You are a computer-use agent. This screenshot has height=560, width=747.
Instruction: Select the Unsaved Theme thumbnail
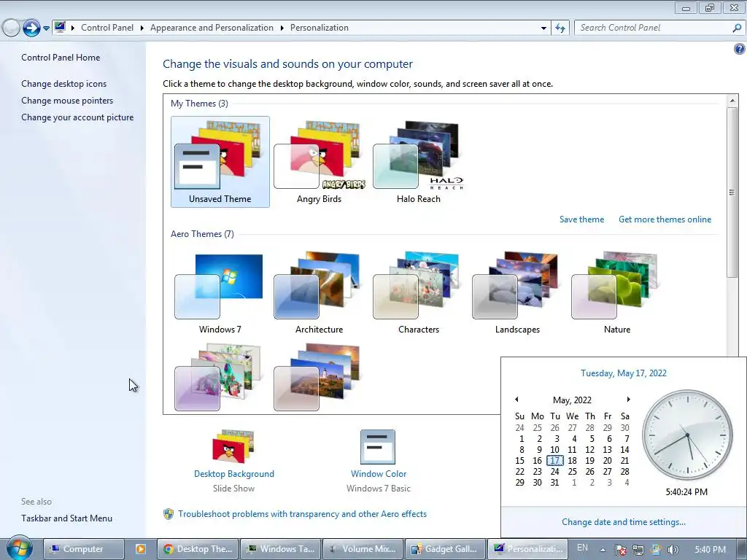click(220, 162)
